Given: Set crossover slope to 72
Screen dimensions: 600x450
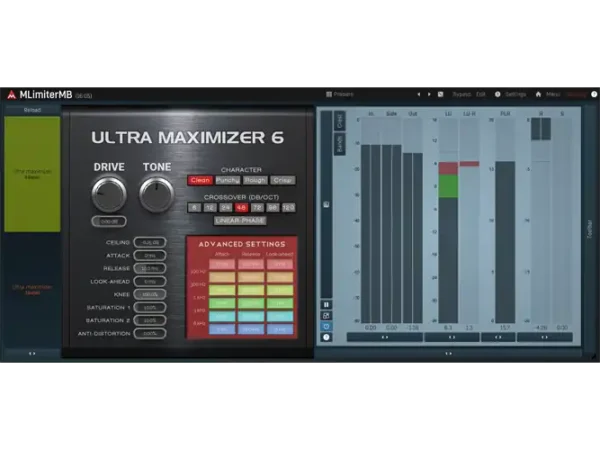Looking at the screenshot, I should (257, 208).
